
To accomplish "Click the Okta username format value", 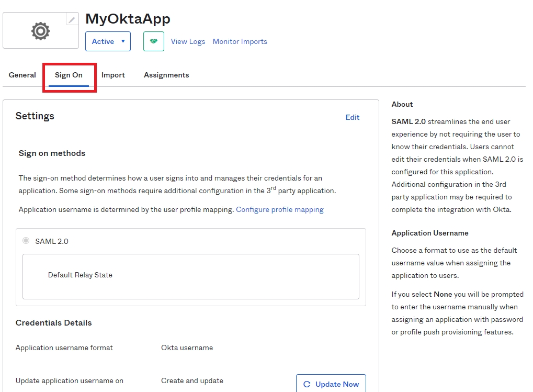I will coord(187,348).
